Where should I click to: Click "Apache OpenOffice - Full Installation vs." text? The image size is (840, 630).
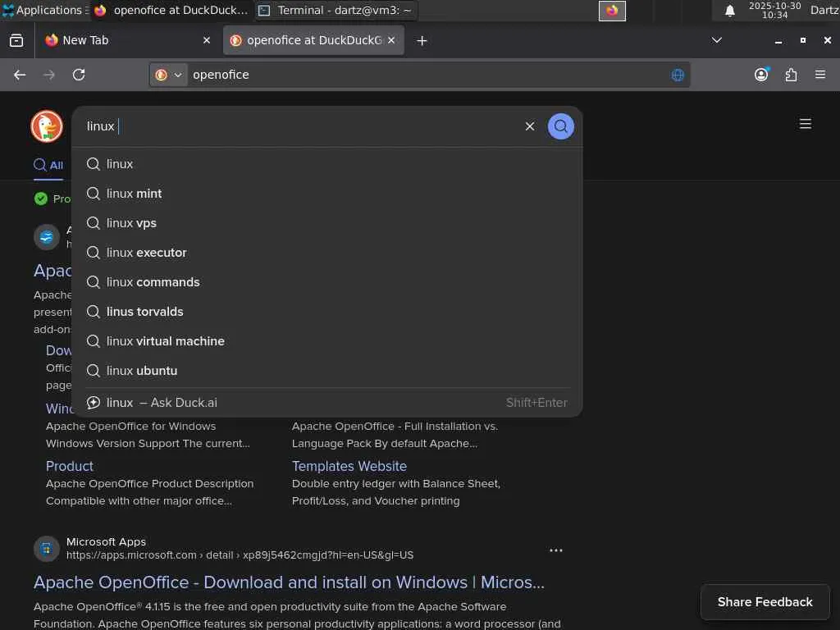pyautogui.click(x=395, y=427)
